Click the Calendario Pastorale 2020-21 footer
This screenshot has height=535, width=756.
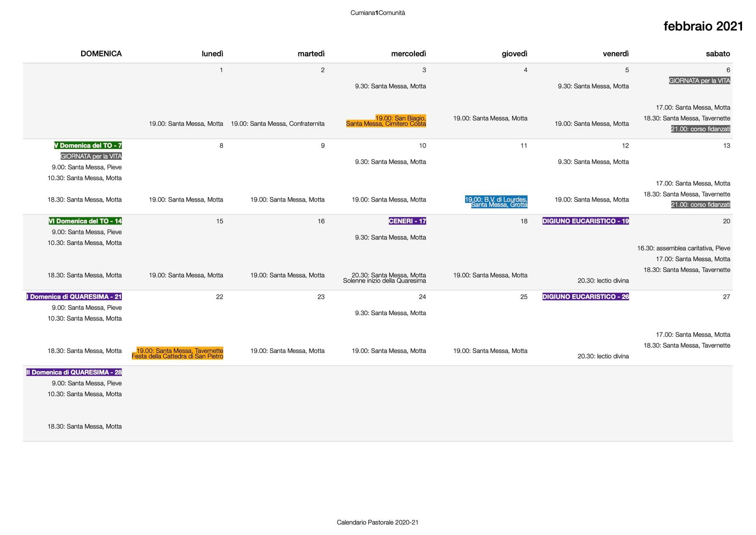coord(378,522)
